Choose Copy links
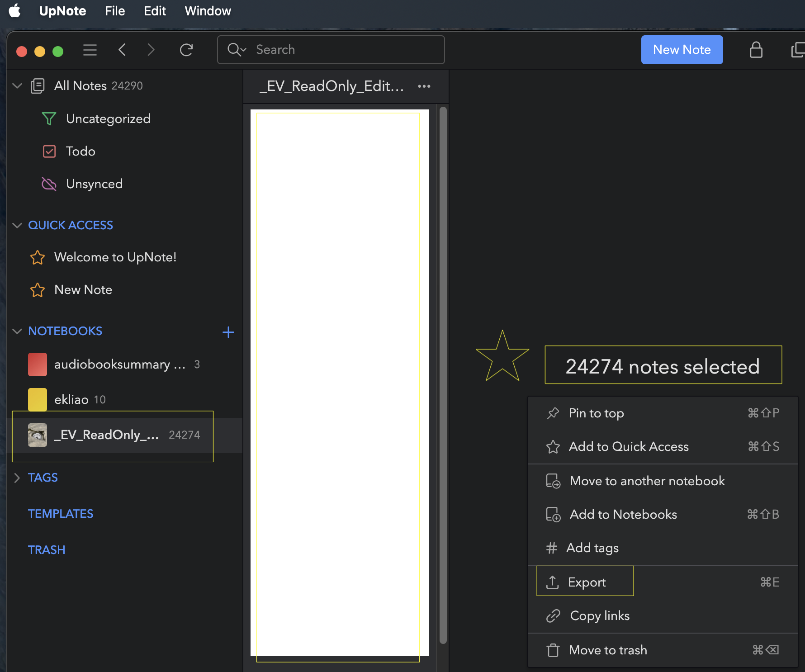The width and height of the screenshot is (805, 672). (x=663, y=616)
